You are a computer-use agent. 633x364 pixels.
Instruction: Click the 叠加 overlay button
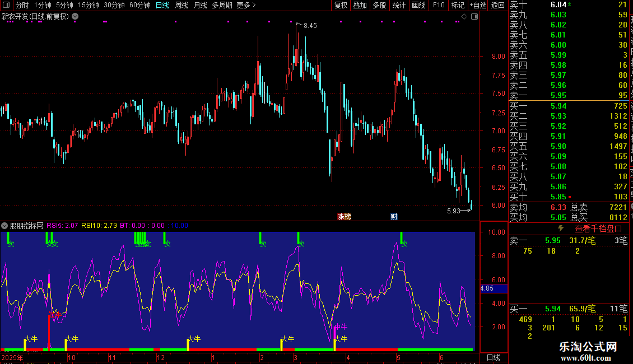[x=360, y=5]
